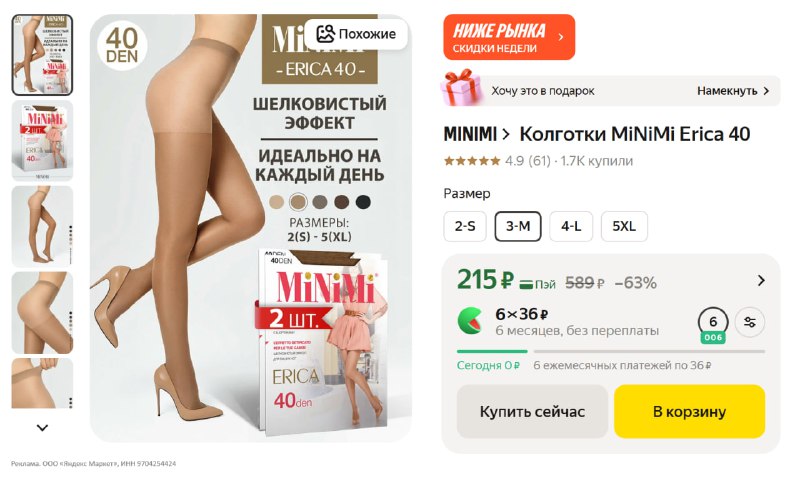Click the arrow in Ниже рынка banner
Viewport: 800px width, 477px height.
561,37
